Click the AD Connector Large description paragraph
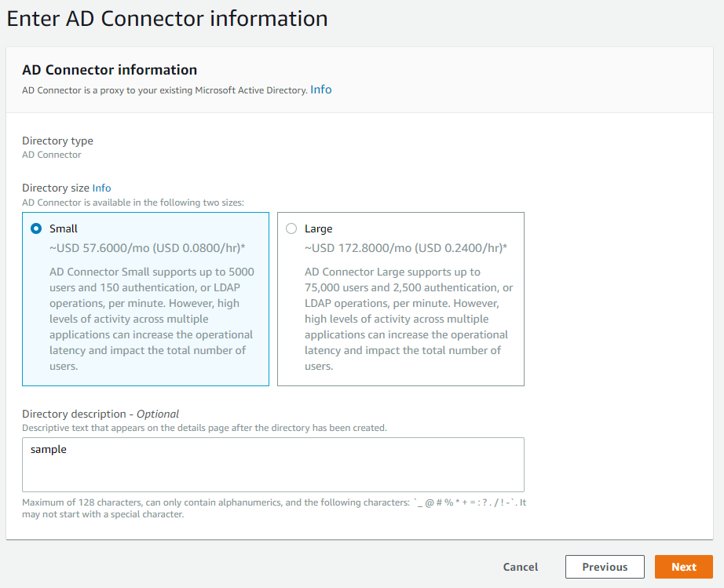The height and width of the screenshot is (588, 724). click(x=409, y=319)
